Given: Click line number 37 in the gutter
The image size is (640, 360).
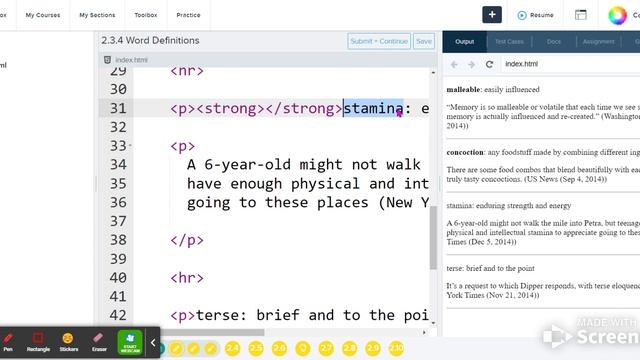Looking at the screenshot, I should click(x=118, y=221).
